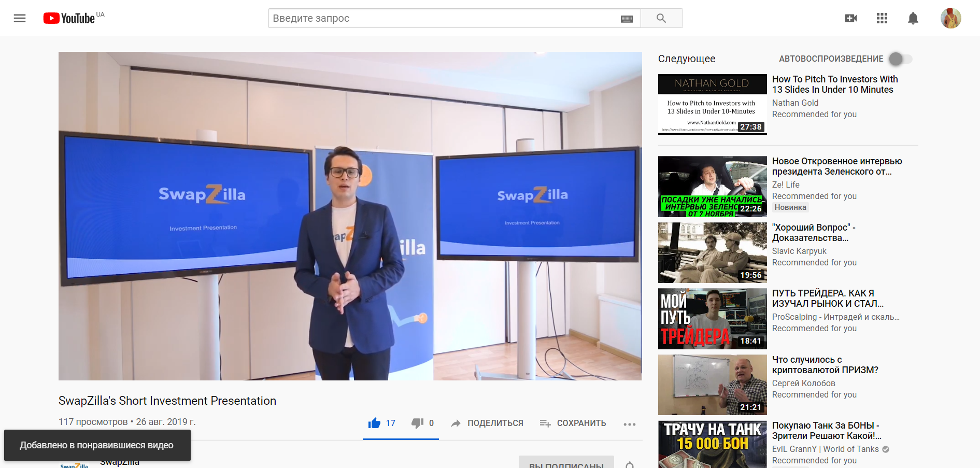Click ProScalping channel name
The height and width of the screenshot is (468, 980).
coord(835,317)
